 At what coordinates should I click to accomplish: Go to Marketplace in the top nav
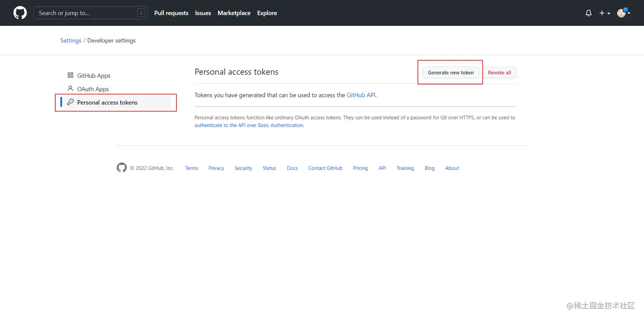pyautogui.click(x=234, y=13)
